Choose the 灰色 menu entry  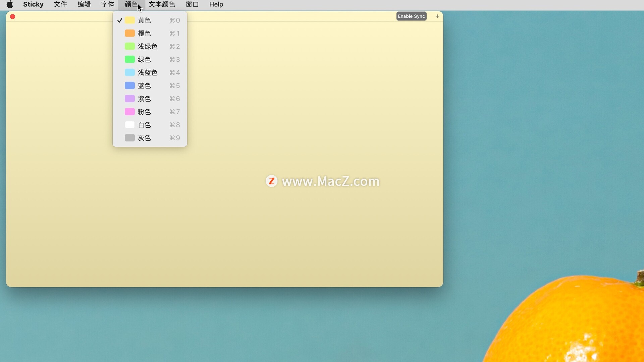[150, 138]
